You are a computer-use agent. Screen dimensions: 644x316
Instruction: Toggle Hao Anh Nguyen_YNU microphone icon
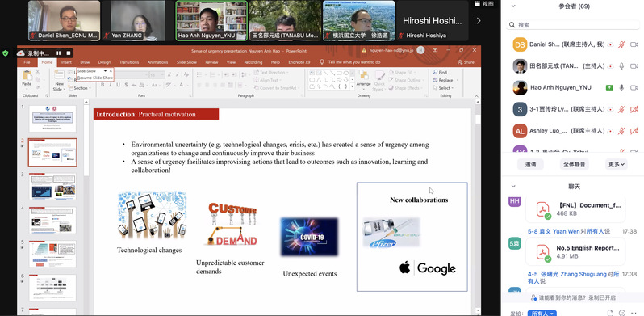(621, 87)
